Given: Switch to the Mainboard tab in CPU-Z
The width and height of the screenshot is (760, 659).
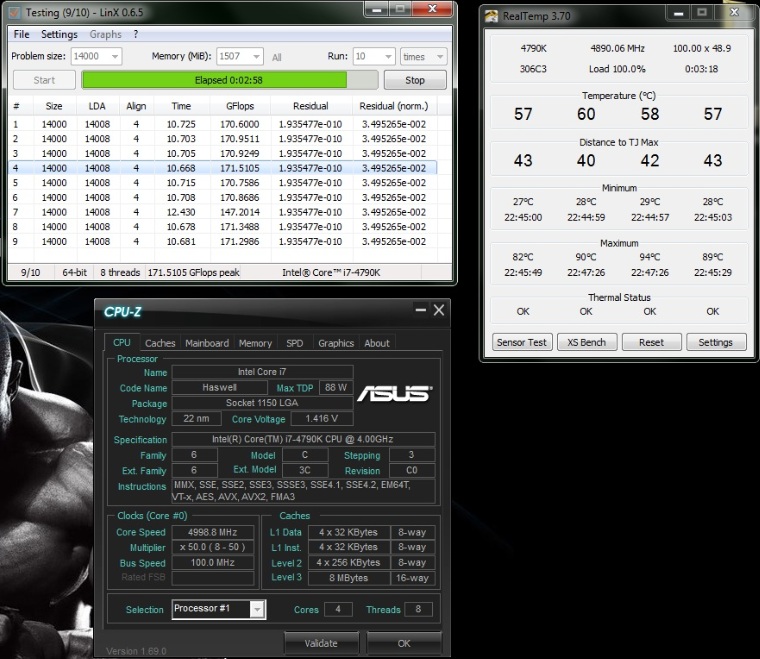Looking at the screenshot, I should coord(207,343).
